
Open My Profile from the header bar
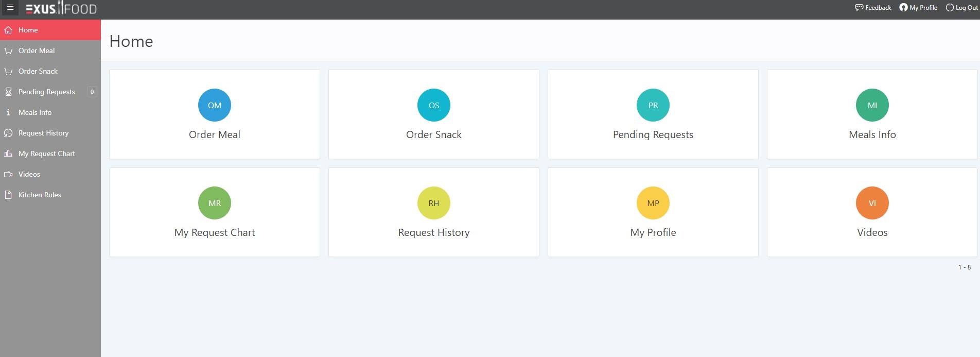[x=918, y=8]
